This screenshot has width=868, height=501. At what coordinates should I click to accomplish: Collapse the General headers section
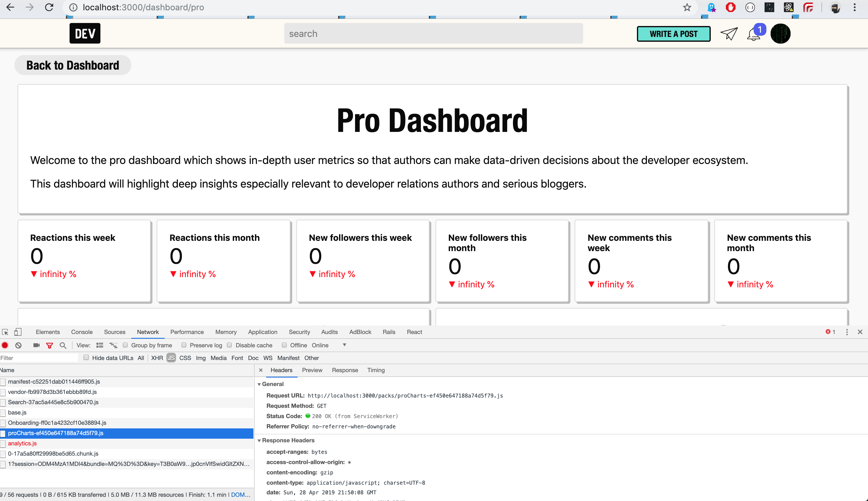260,384
